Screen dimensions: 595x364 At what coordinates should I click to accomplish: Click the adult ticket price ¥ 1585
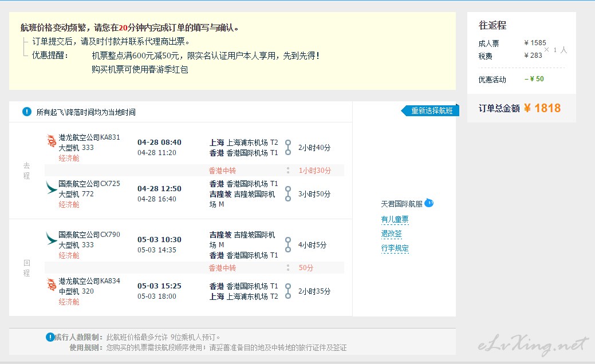click(x=535, y=43)
